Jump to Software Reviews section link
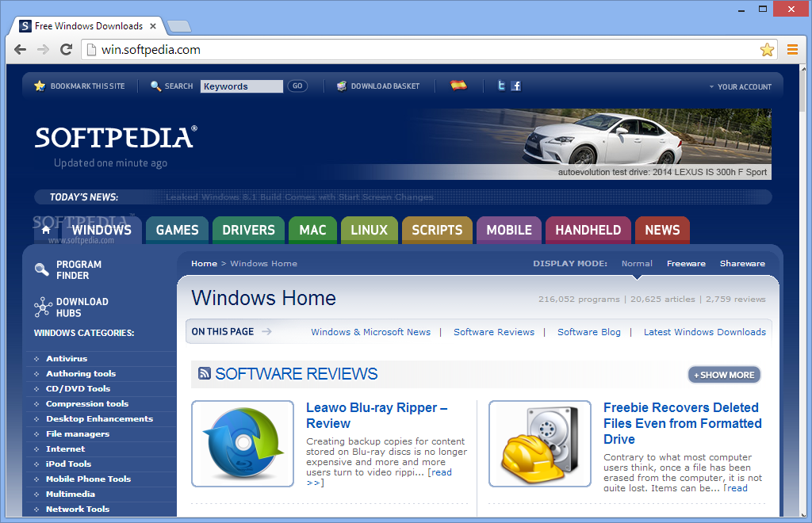This screenshot has width=812, height=523. 494,332
